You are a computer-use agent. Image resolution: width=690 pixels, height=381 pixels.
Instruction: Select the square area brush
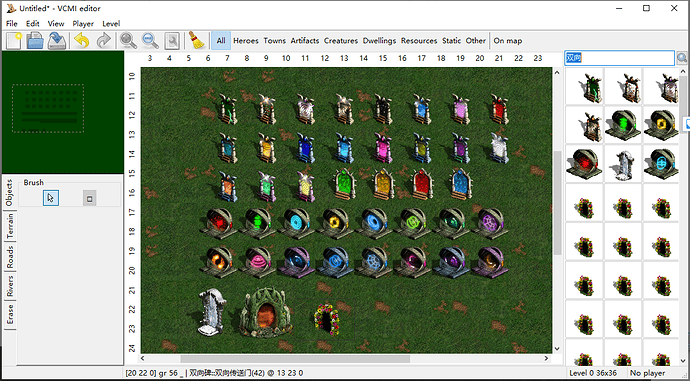click(x=89, y=198)
